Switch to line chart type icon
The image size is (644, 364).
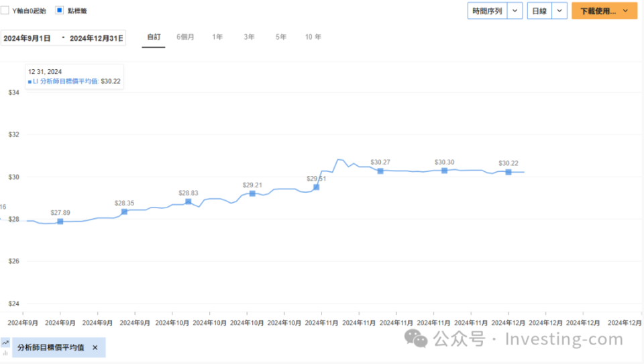[x=5, y=343]
